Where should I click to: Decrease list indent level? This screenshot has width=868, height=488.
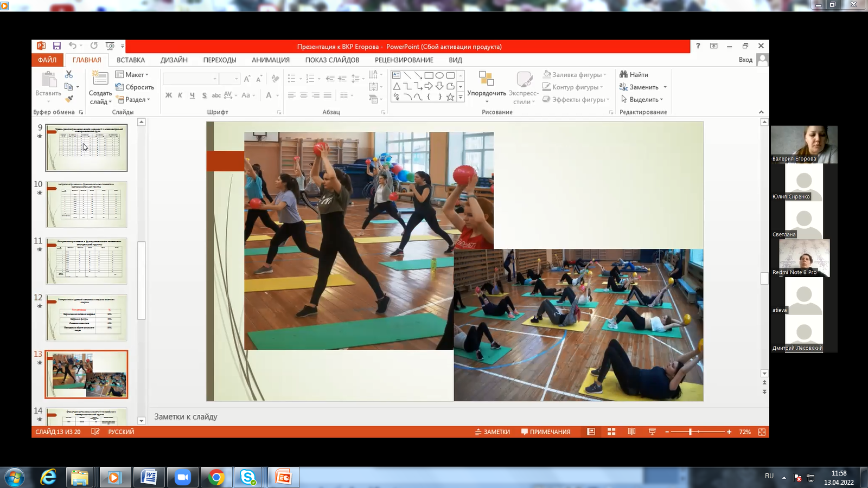330,79
